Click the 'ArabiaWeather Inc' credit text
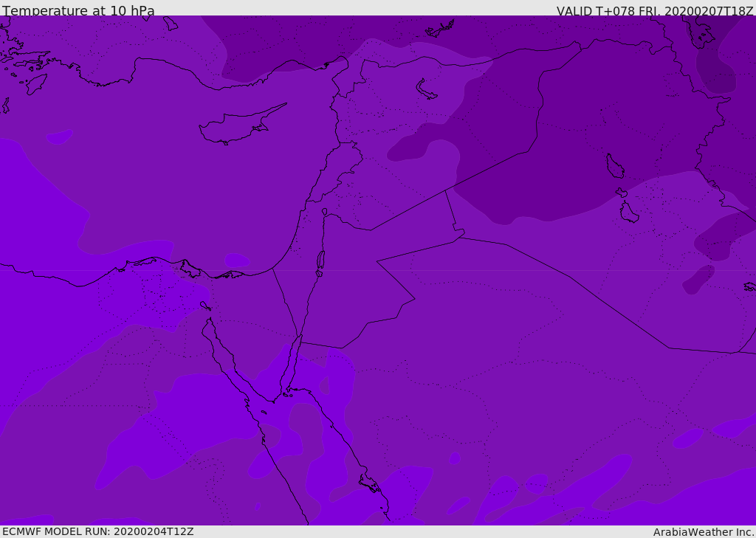Viewport: 756px width, 538px height. coord(703,532)
